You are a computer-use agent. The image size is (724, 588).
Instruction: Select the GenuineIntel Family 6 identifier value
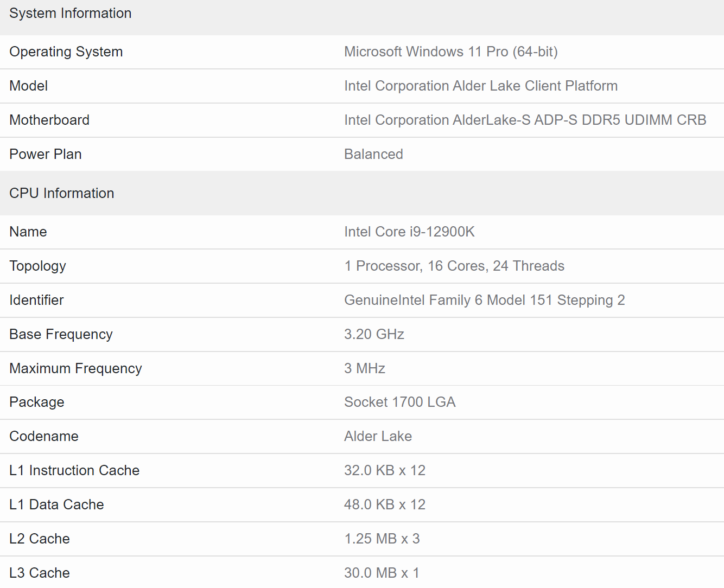pos(484,300)
